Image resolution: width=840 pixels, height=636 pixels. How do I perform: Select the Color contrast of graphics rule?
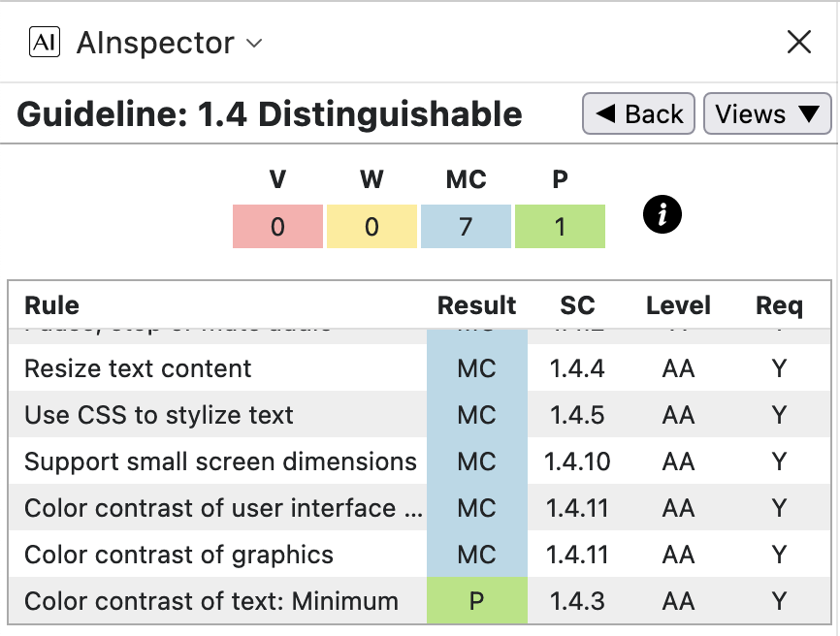(178, 555)
